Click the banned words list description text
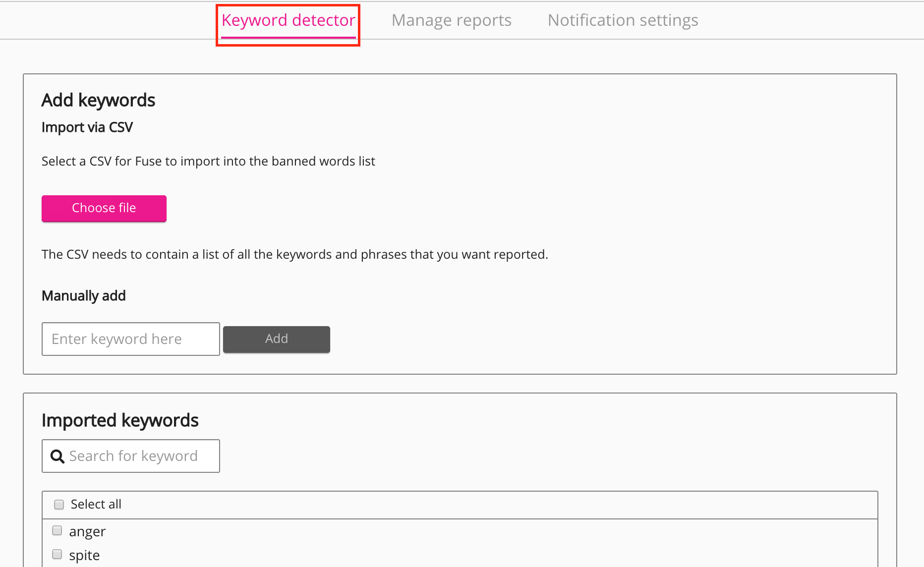Image resolution: width=924 pixels, height=567 pixels. 208,162
